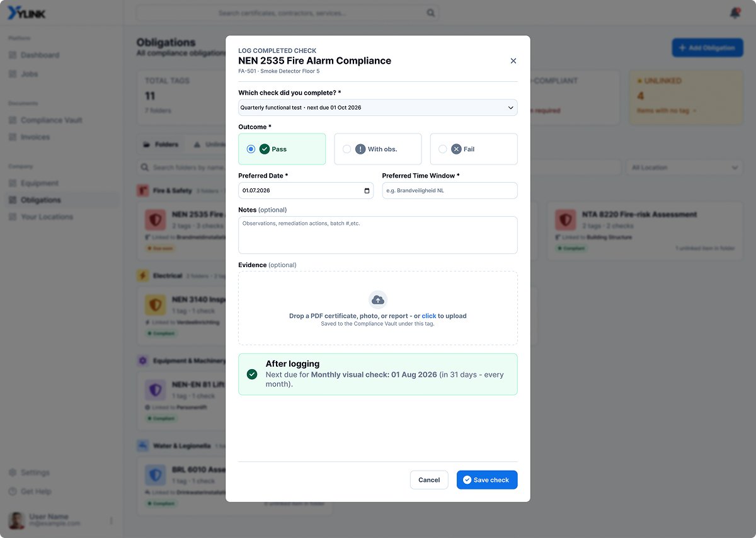The height and width of the screenshot is (538, 756).
Task: Open Equipment in the sidebar
Action: coord(39,183)
